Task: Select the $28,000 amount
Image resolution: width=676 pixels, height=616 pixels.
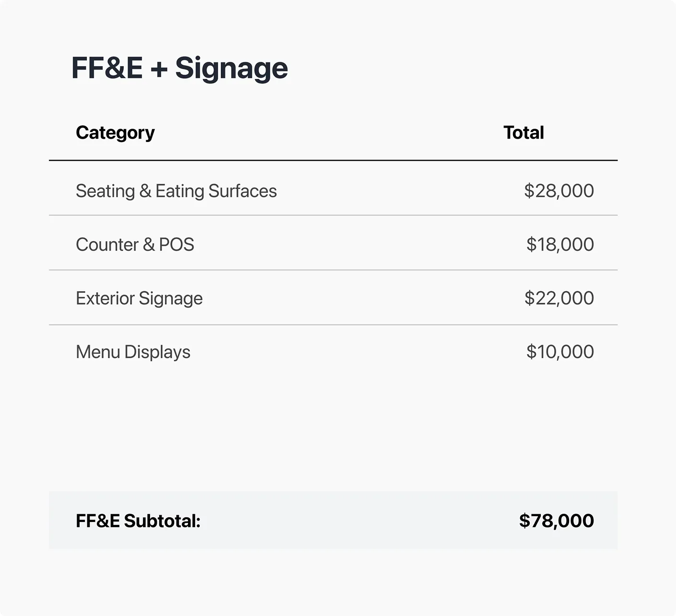Action: point(559,191)
